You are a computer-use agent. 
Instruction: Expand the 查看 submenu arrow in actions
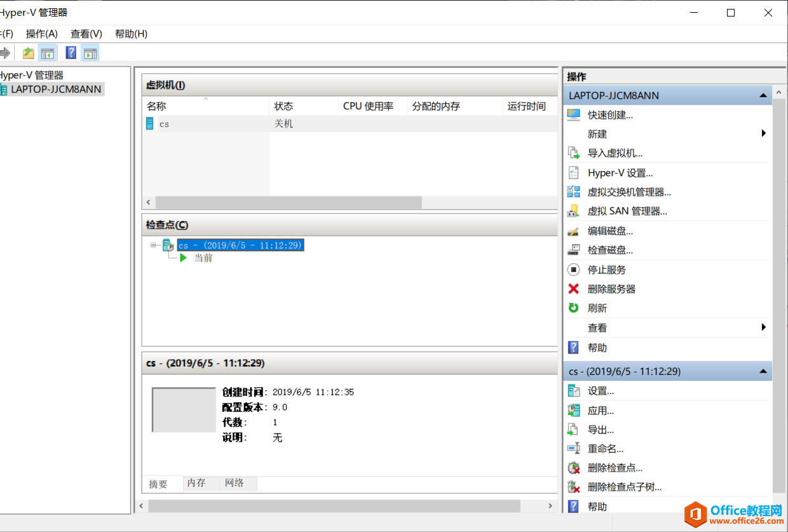763,327
